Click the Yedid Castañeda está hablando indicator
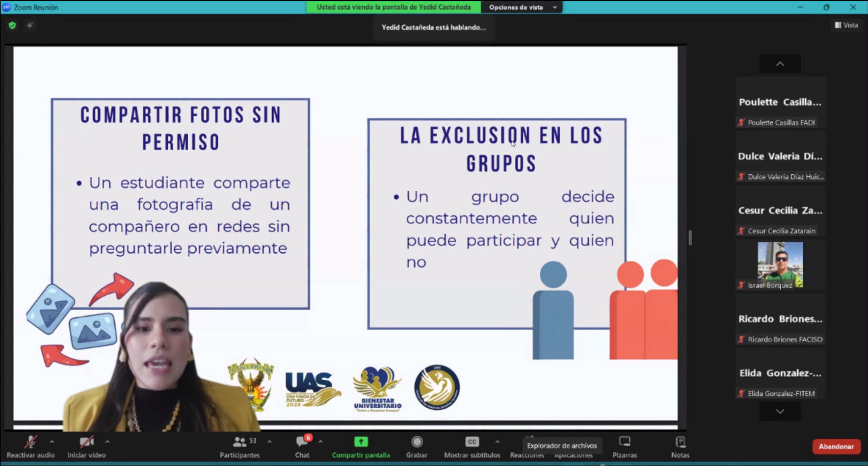Screen dimensions: 868x466 click(x=434, y=27)
